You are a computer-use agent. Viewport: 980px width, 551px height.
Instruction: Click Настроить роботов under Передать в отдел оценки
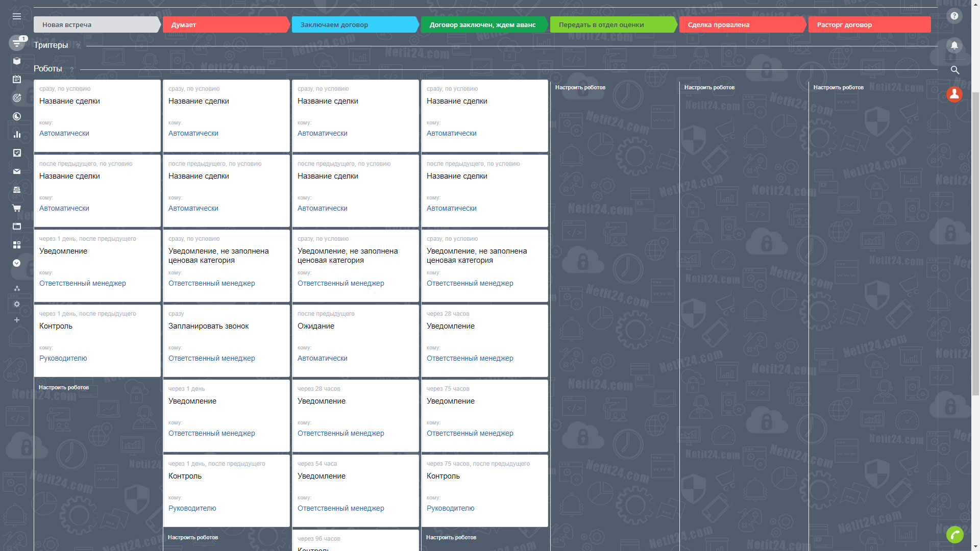click(x=580, y=88)
